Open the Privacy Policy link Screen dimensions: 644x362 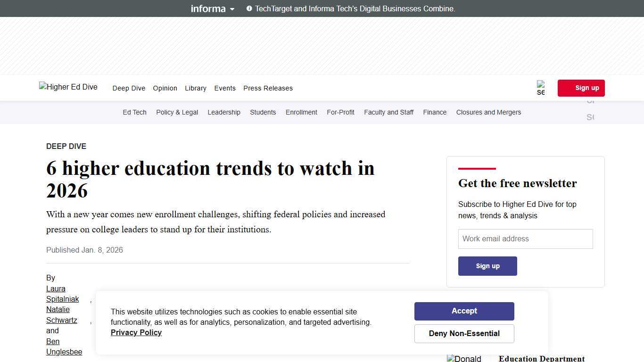coord(136,332)
